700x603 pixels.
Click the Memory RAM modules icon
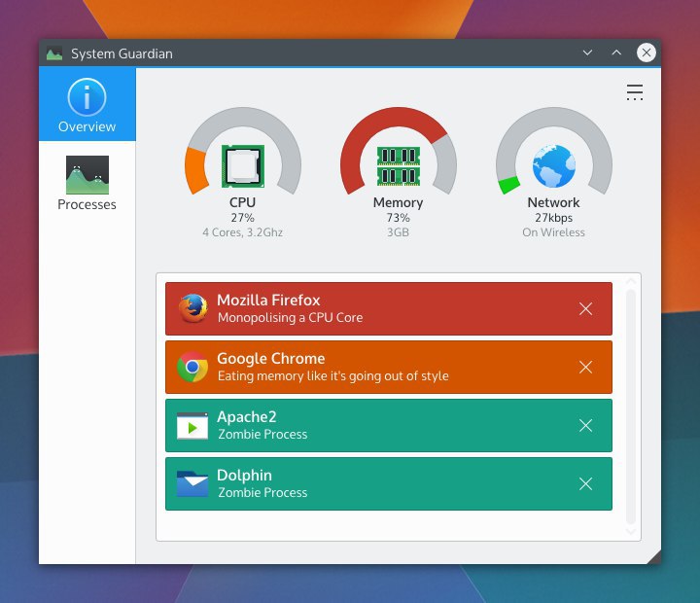point(399,165)
